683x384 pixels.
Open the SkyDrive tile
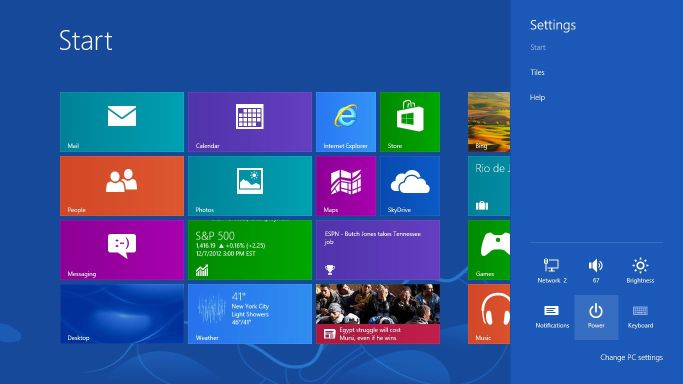(410, 186)
